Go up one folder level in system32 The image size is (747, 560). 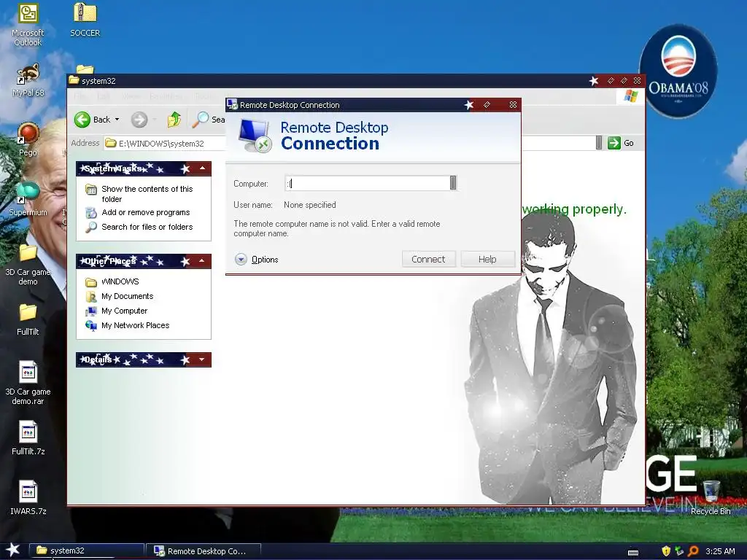(x=174, y=120)
